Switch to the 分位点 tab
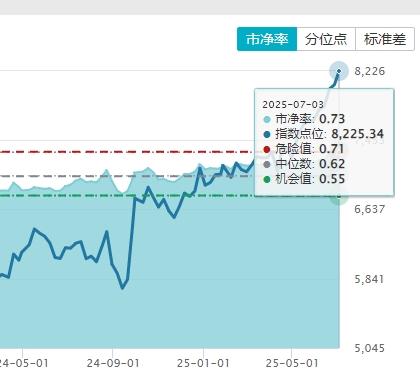 [326, 39]
